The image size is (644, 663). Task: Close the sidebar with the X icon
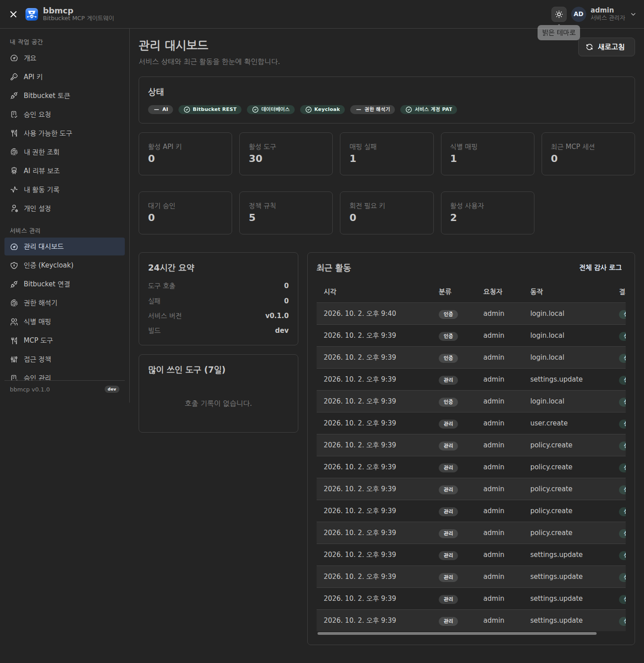[x=13, y=14]
